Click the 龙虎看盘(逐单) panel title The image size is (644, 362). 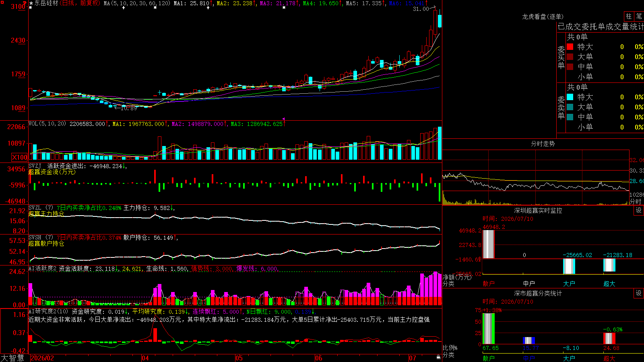(x=543, y=16)
